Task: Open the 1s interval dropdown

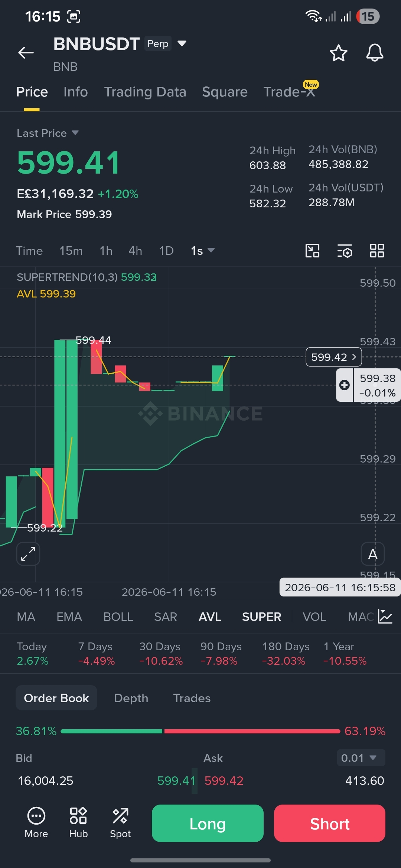Action: 203,251
